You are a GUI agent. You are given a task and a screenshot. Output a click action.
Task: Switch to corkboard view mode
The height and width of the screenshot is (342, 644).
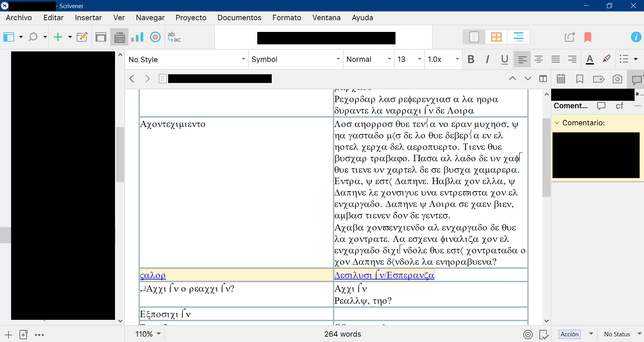coord(496,37)
